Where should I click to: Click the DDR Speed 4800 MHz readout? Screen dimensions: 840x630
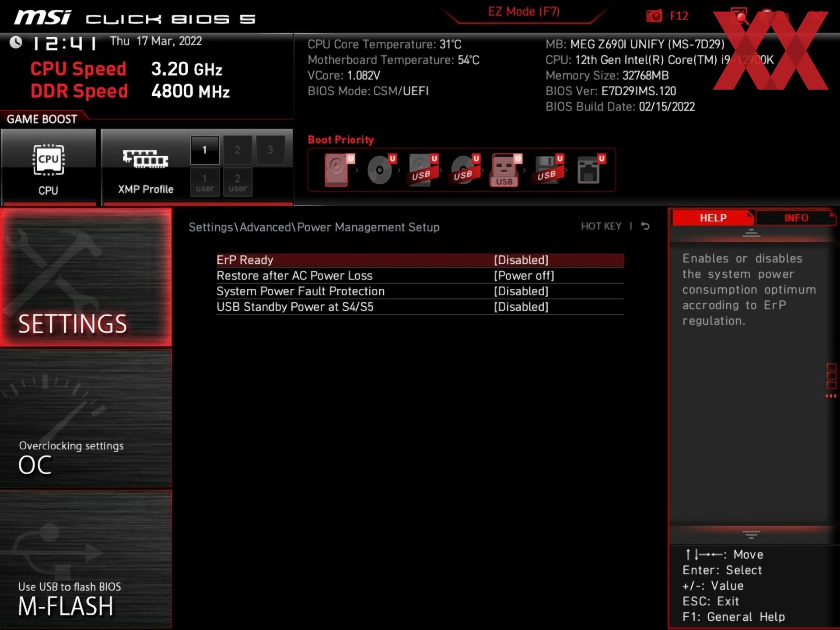pyautogui.click(x=130, y=91)
